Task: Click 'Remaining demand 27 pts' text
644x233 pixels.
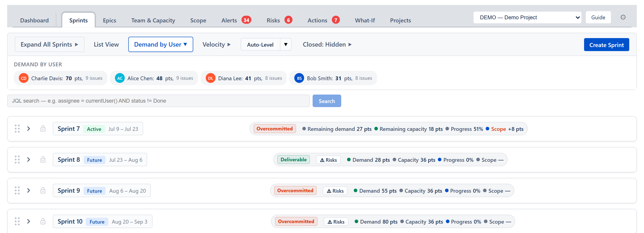Action: (339, 129)
